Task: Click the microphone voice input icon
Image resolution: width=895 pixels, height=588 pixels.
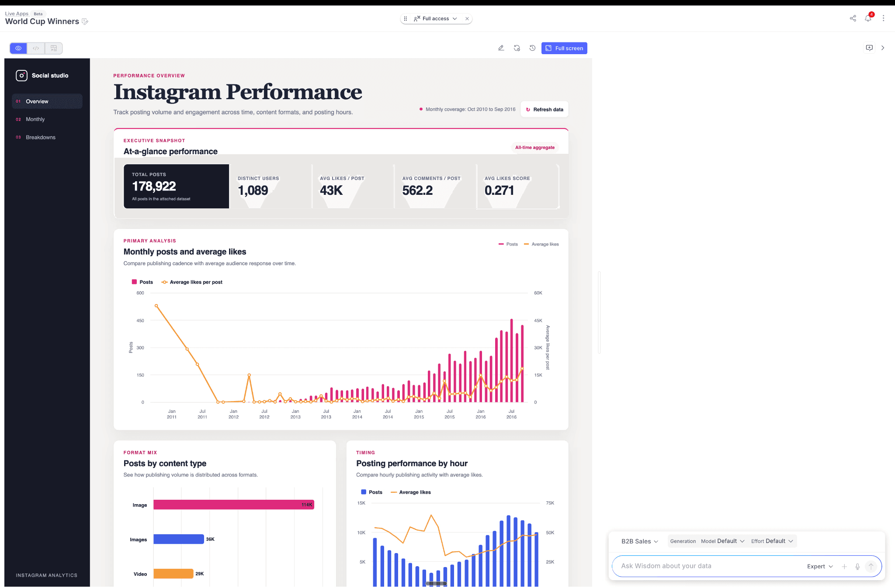Action: pos(857,567)
